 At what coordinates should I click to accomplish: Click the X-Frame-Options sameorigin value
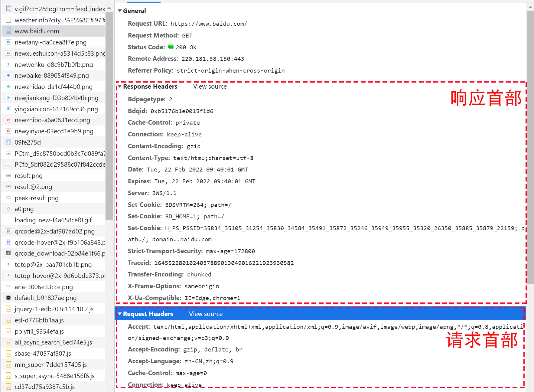pyautogui.click(x=202, y=286)
